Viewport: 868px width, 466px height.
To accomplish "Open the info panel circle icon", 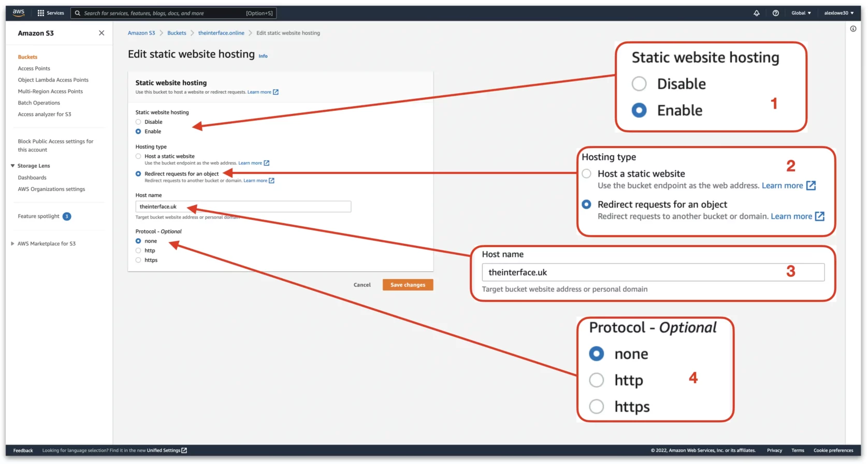I will pos(853,29).
